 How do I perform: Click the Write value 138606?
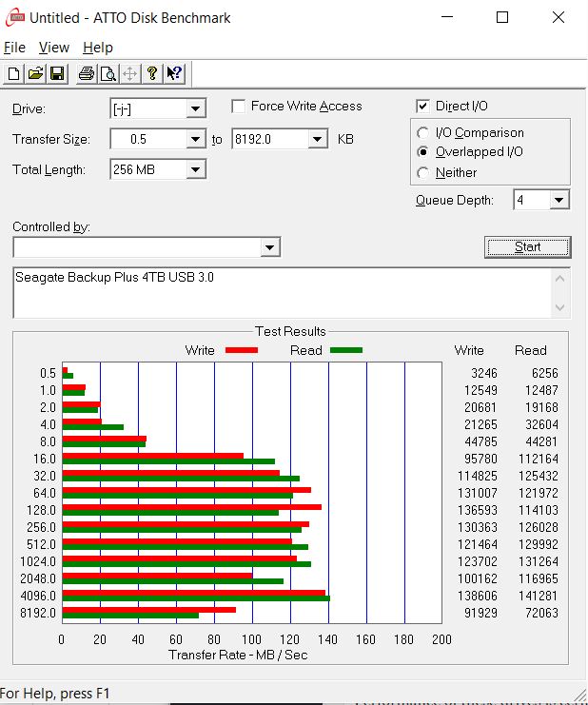tap(478, 596)
